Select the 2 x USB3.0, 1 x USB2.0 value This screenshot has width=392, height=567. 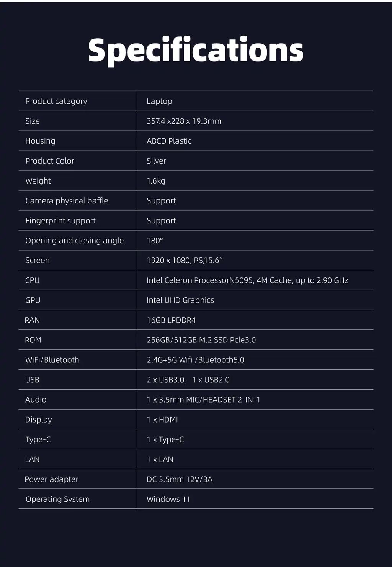tap(188, 380)
